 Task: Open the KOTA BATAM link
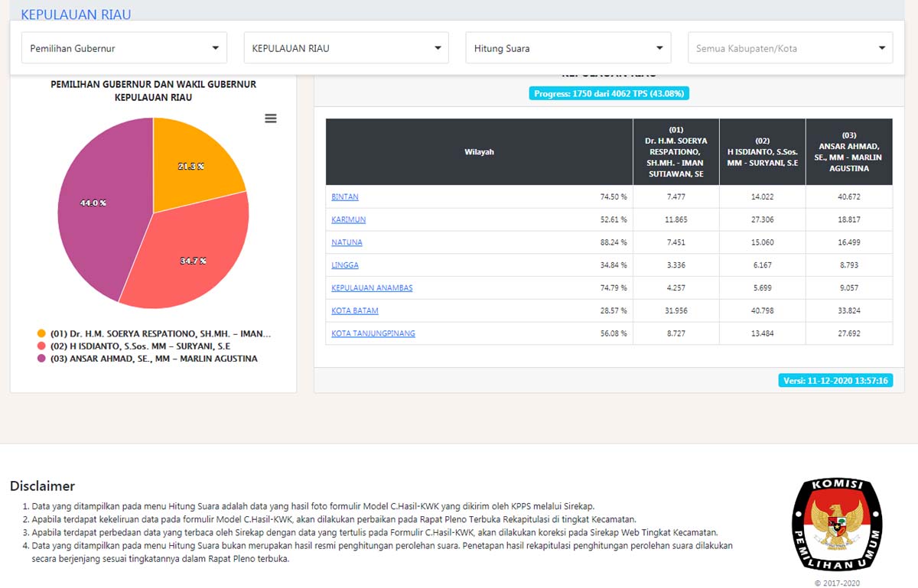point(355,311)
